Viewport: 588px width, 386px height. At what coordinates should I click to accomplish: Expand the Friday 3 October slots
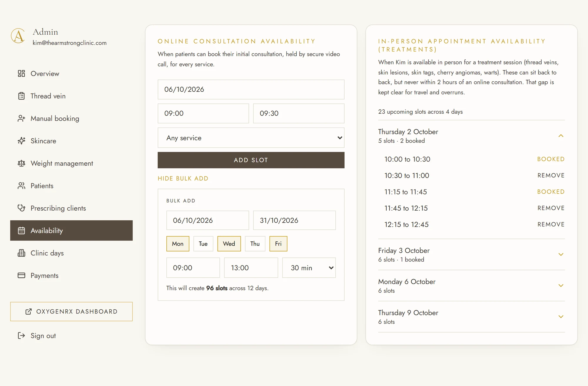click(x=561, y=254)
